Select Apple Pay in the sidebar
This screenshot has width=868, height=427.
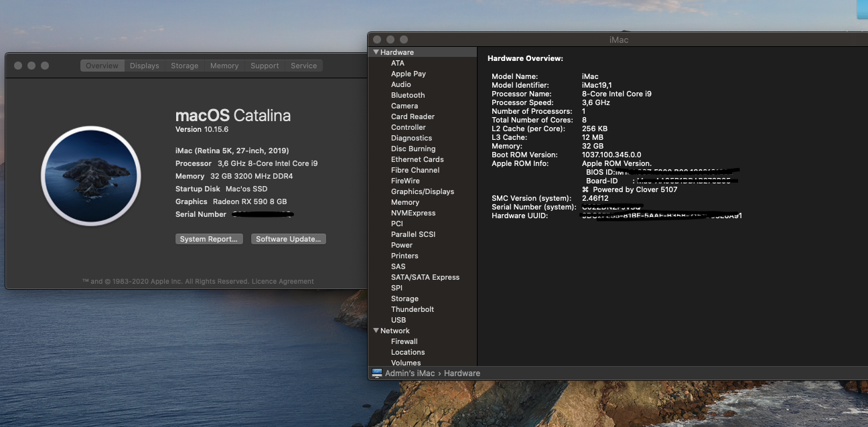coord(409,74)
